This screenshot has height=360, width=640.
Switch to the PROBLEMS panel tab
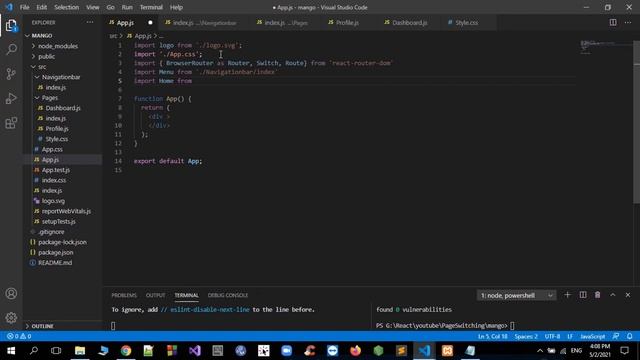point(124,295)
